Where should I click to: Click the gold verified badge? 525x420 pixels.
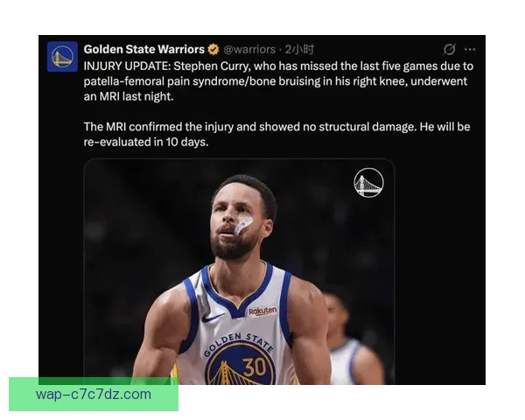(x=213, y=50)
